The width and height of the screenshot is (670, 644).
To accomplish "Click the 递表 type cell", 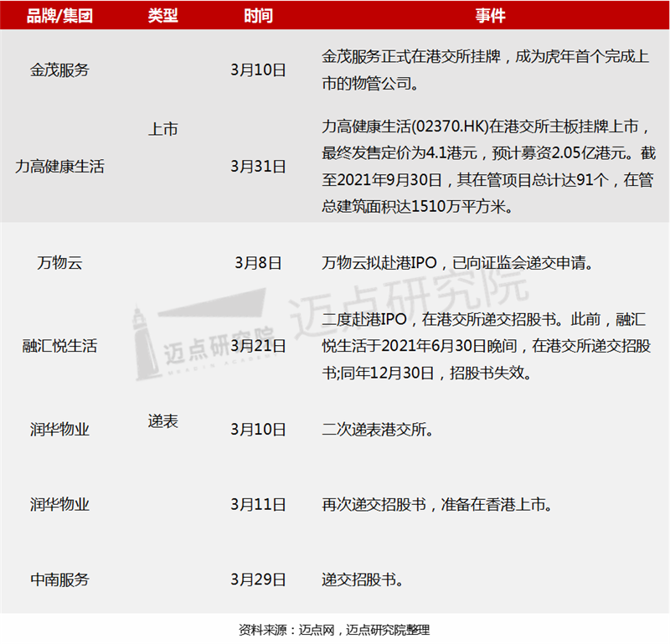I will point(162,421).
